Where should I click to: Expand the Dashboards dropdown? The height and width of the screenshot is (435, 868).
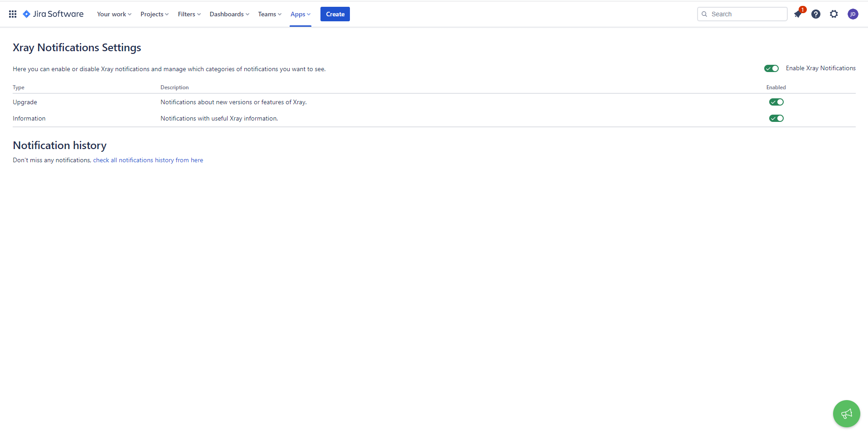229,14
